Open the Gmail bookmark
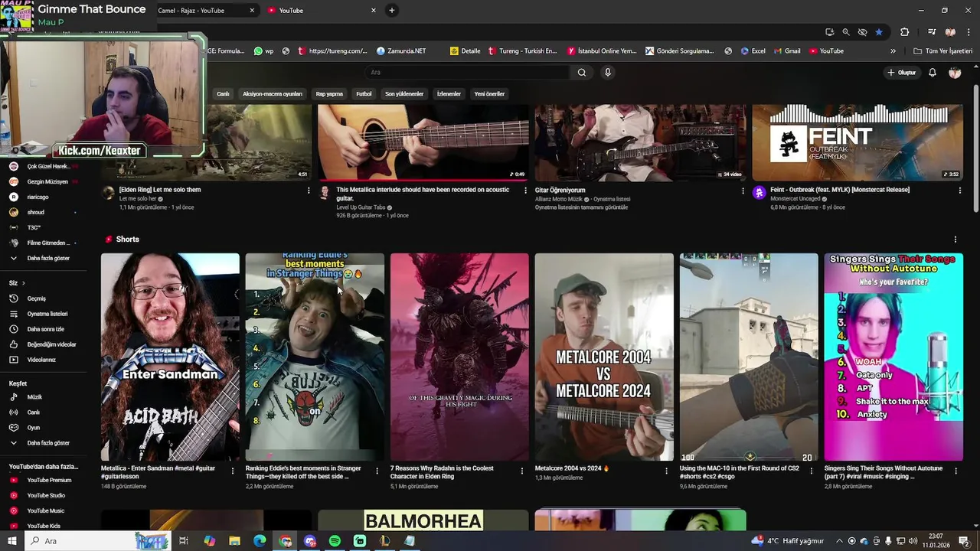This screenshot has height=551, width=980. 787,51
